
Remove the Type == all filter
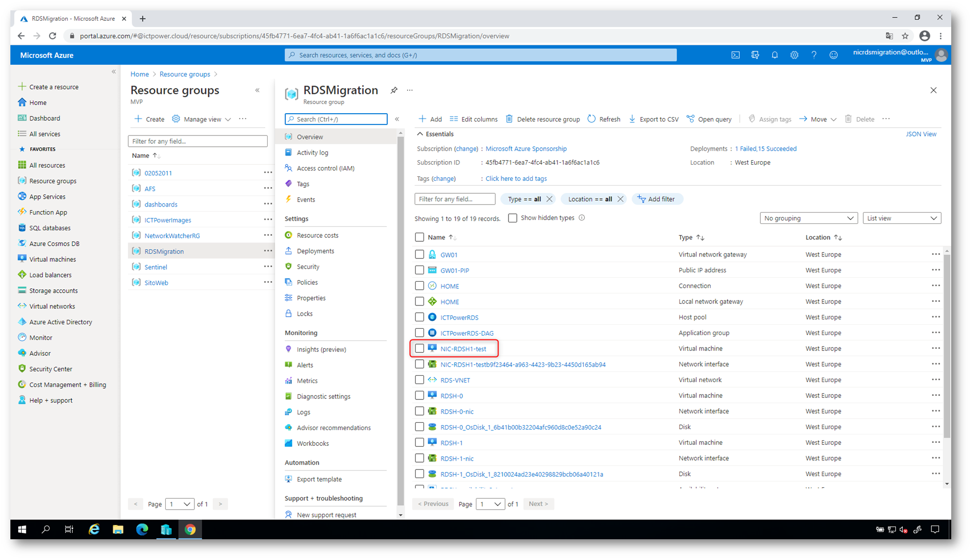[549, 199]
